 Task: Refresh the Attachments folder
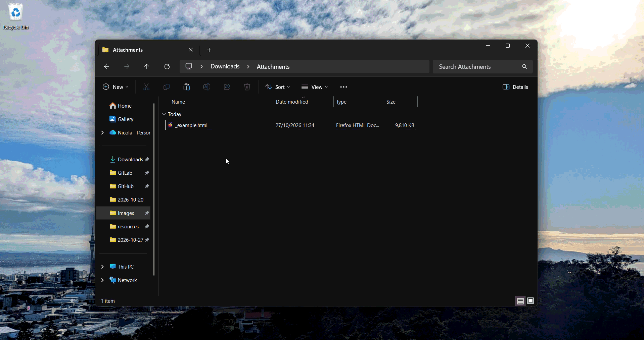[167, 66]
